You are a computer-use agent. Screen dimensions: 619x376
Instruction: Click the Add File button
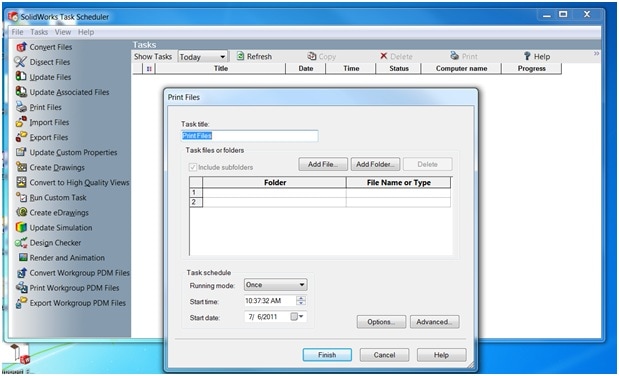click(x=323, y=164)
